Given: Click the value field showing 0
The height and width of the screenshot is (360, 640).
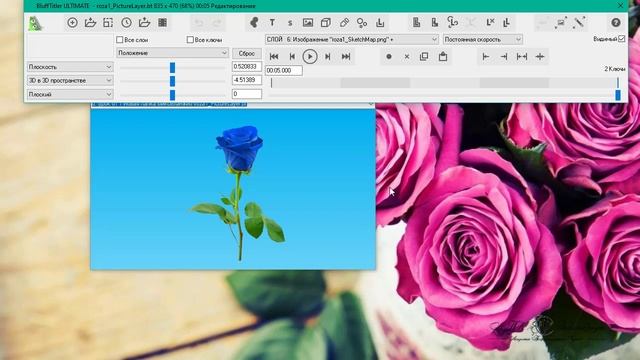Looking at the screenshot, I should 247,94.
